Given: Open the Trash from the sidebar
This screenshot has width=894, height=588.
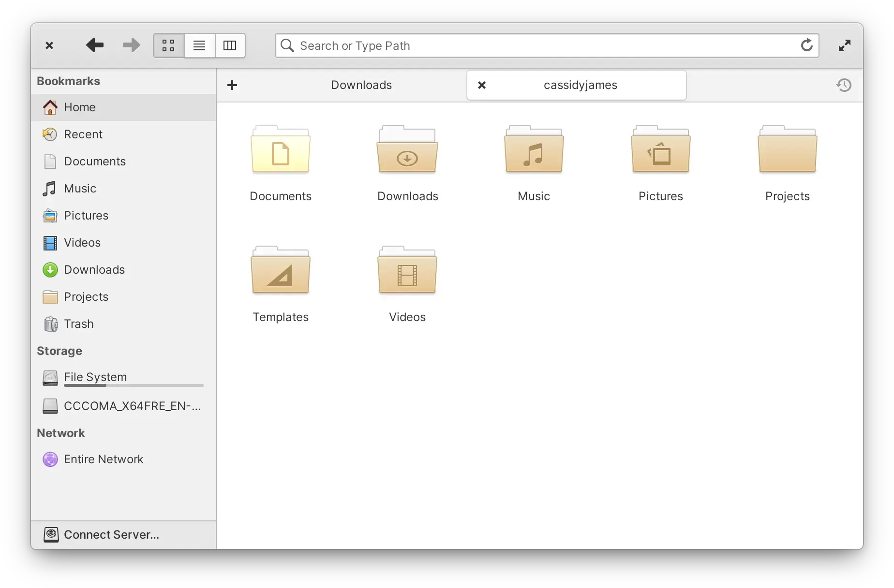Looking at the screenshot, I should click(x=79, y=323).
